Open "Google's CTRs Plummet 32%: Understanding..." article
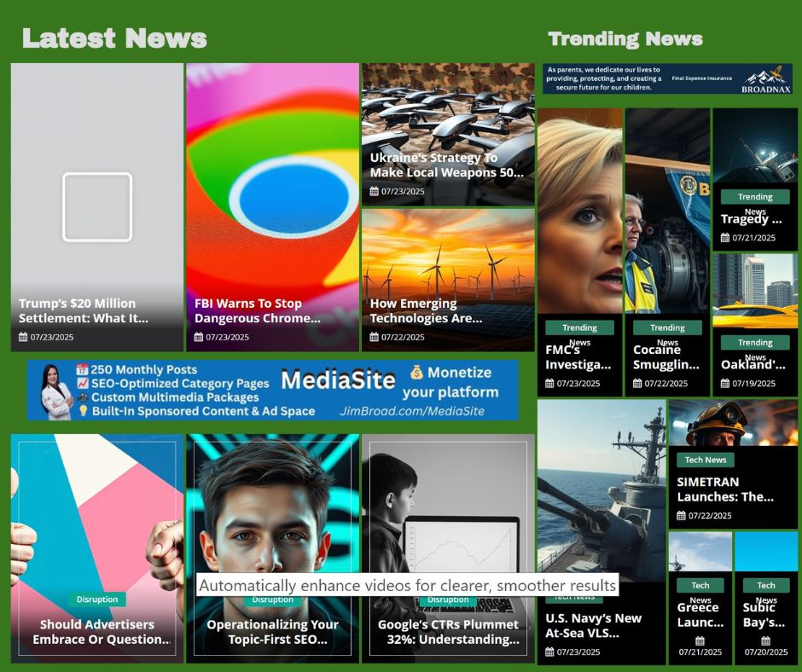Image resolution: width=802 pixels, height=672 pixels. pos(448,632)
